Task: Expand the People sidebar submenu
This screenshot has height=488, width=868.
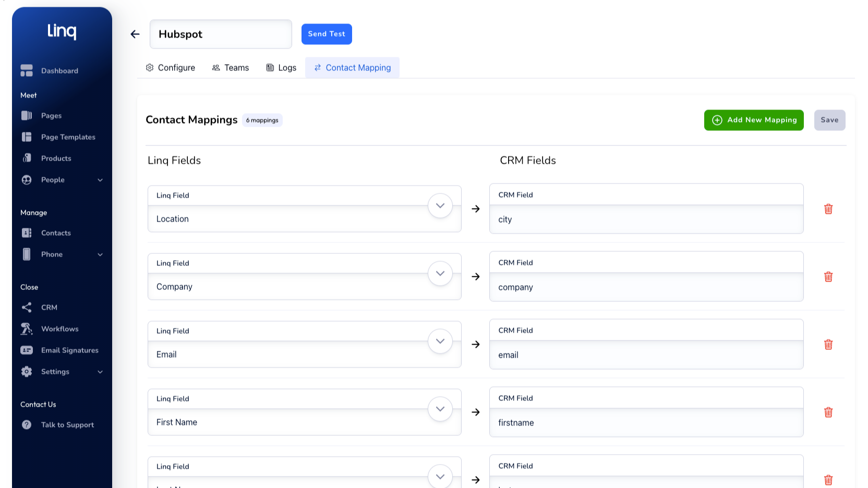Action: point(100,180)
